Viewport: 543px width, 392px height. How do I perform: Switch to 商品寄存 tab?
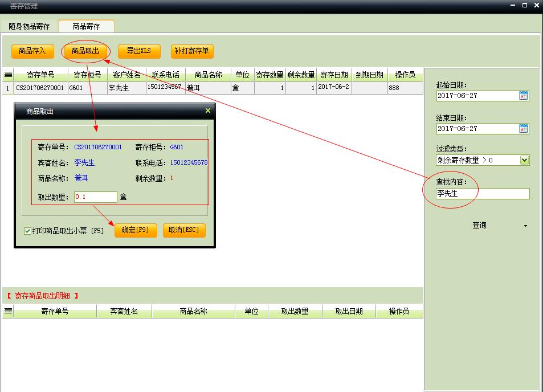86,26
